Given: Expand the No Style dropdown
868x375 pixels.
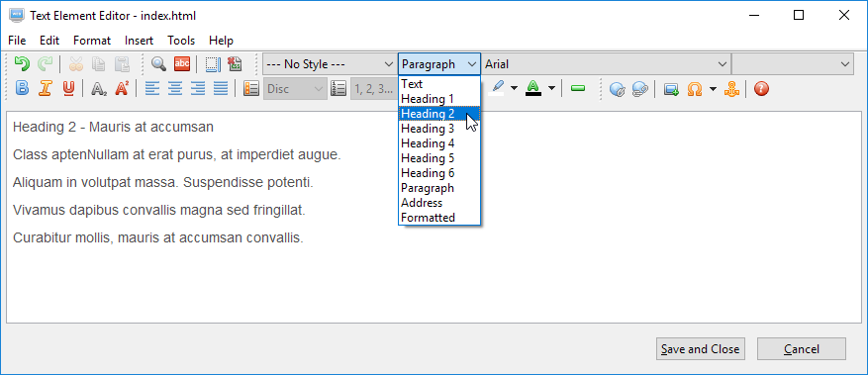Looking at the screenshot, I should pyautogui.click(x=330, y=64).
